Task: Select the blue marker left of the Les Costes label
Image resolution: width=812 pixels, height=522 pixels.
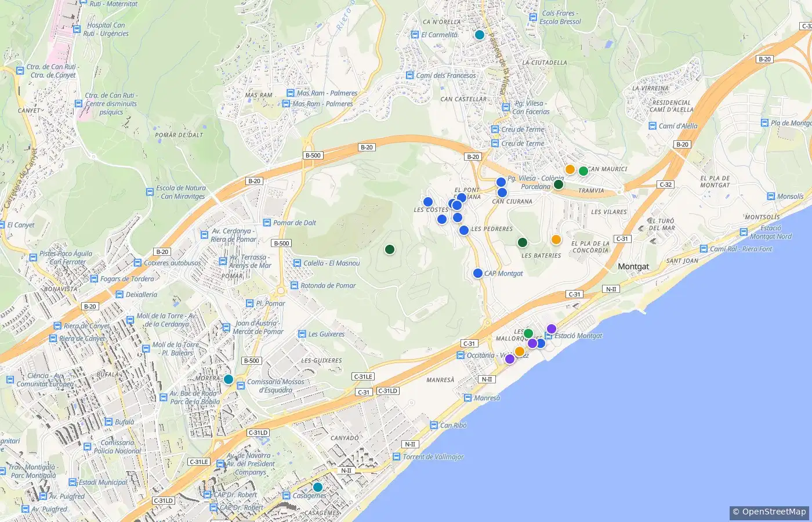Action: (428, 202)
